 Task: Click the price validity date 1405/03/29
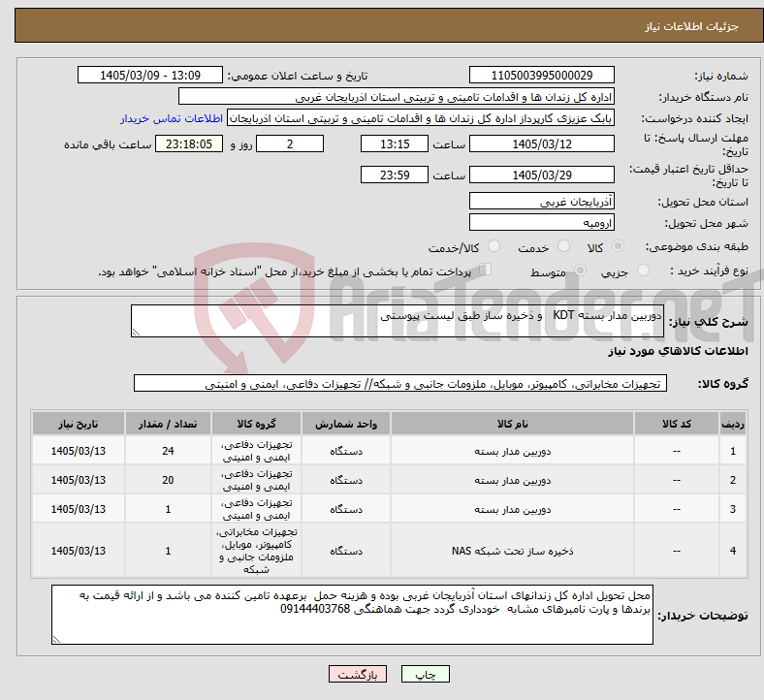(x=541, y=175)
